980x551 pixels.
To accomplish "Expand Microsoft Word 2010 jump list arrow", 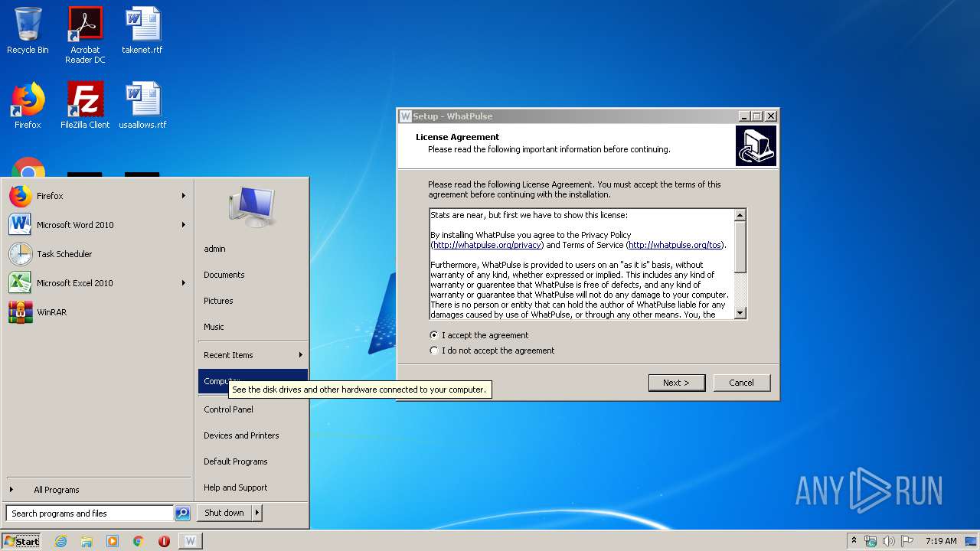I will pyautogui.click(x=184, y=225).
